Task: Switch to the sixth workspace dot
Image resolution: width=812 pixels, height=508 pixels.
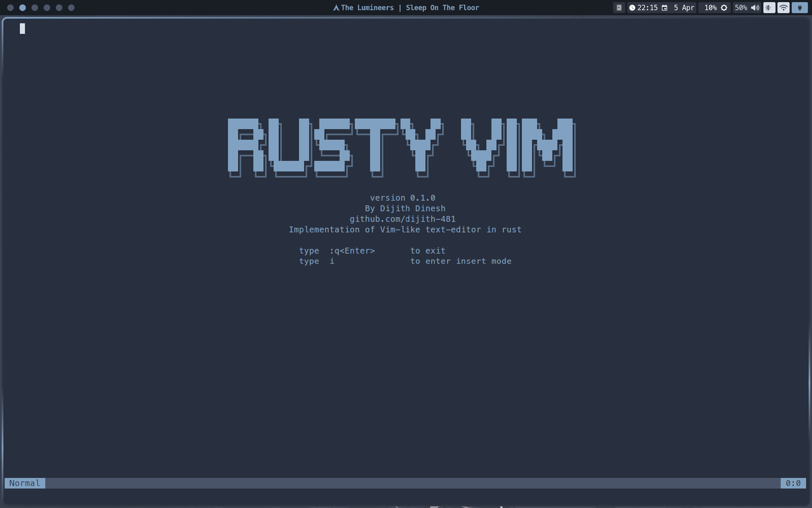Action: (x=71, y=8)
